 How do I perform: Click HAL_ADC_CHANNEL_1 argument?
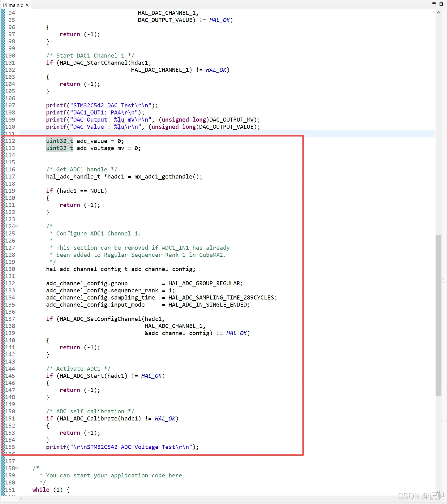click(x=174, y=326)
